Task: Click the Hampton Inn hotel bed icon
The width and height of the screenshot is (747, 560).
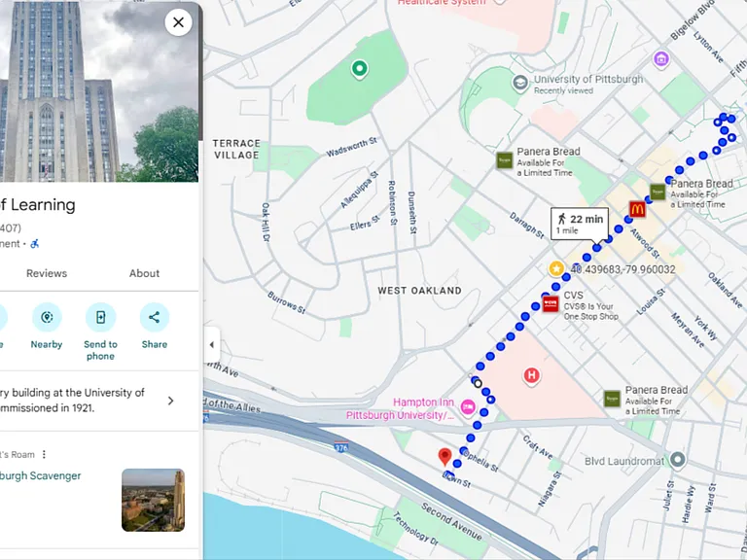Action: [x=468, y=407]
